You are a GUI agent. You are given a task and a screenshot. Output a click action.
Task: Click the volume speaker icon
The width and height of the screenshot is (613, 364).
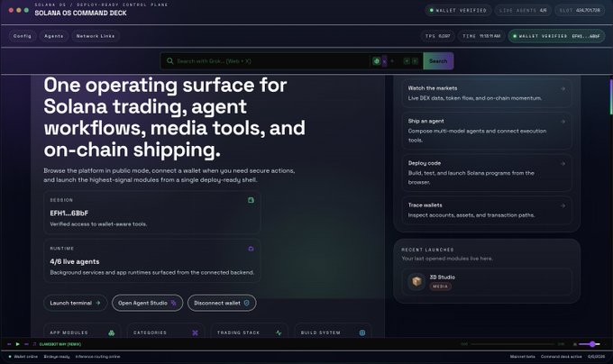575,344
